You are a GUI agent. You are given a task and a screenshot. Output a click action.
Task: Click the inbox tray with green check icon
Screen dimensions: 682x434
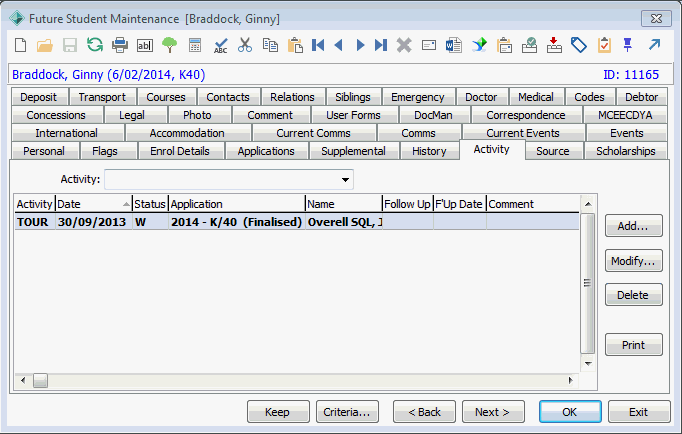[529, 45]
